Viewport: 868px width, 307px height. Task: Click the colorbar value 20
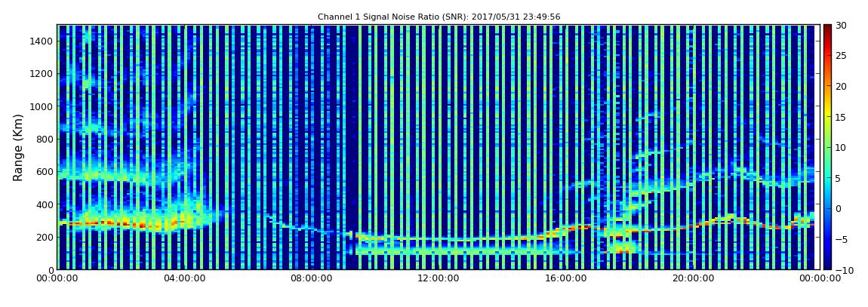[841, 86]
